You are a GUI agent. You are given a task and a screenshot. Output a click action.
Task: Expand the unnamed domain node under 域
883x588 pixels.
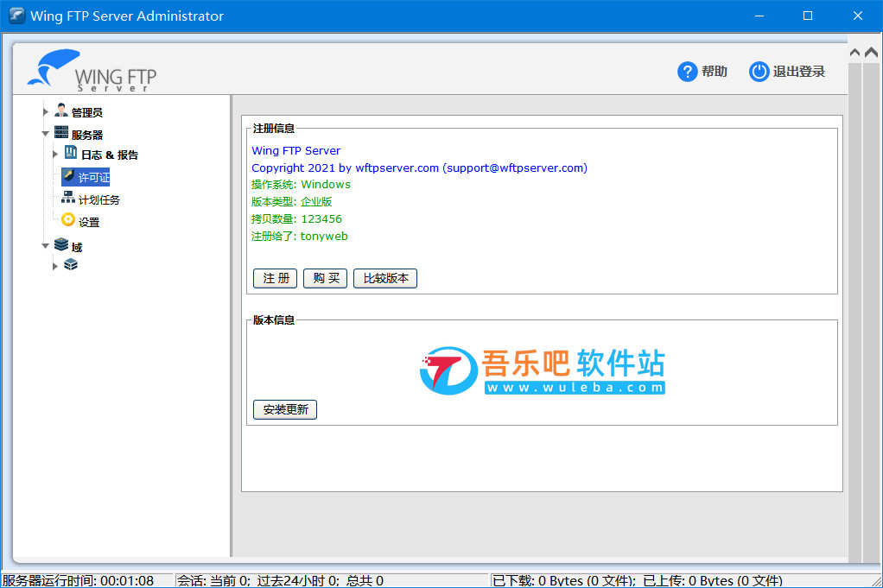(x=55, y=266)
